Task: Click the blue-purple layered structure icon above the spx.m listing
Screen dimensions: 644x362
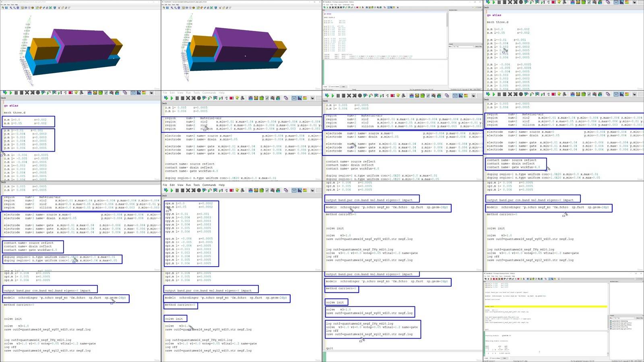Action: (250, 190)
